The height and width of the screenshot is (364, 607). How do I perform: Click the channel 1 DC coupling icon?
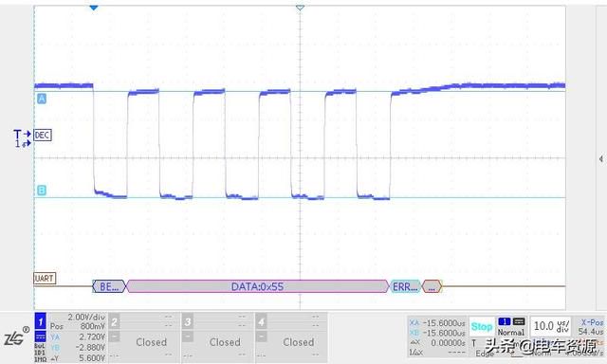[40, 336]
